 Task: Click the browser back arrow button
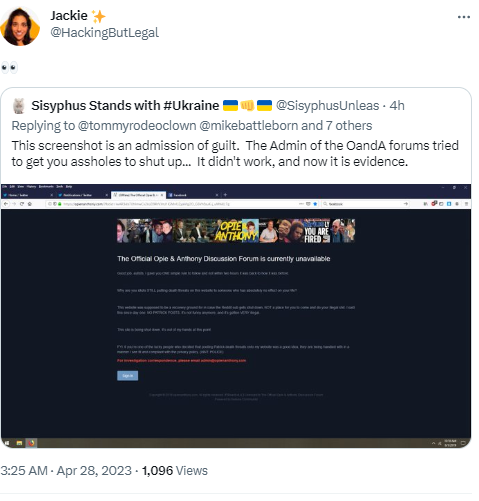6,204
